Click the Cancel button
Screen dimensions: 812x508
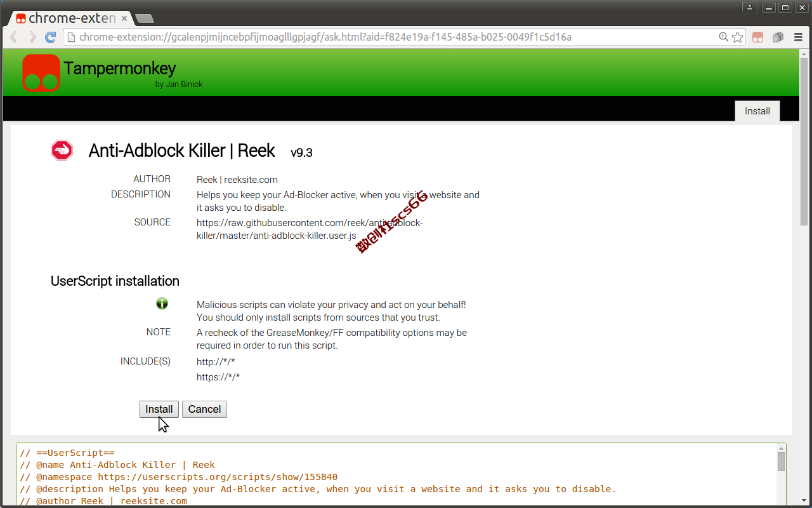tap(204, 409)
